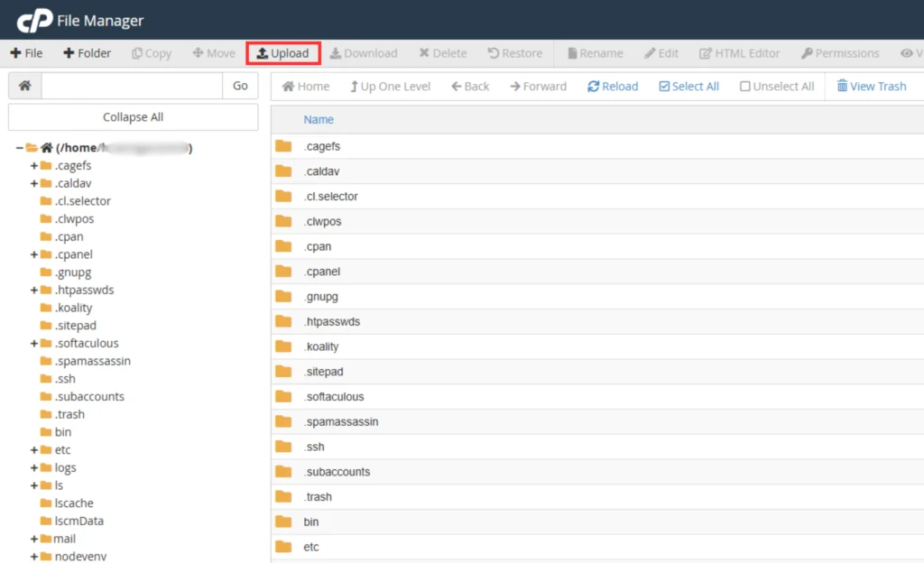Select .cl.selector row in file list
Screen dimensions: 924x563
click(597, 196)
